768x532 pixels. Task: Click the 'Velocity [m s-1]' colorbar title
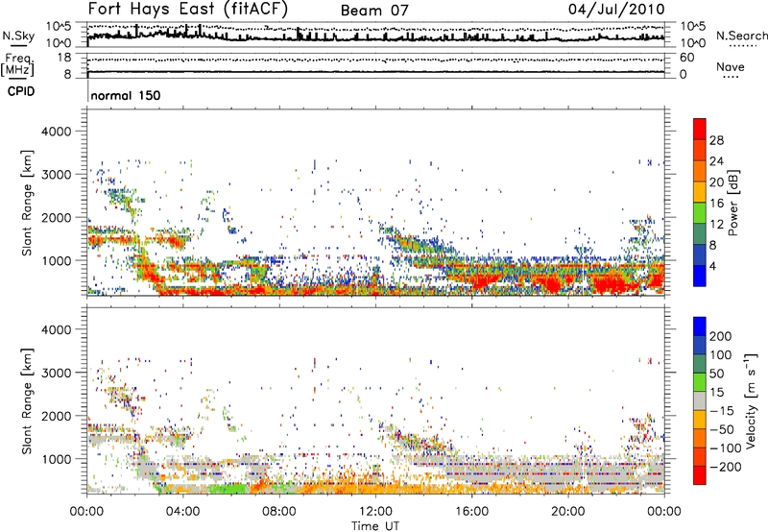[752, 400]
